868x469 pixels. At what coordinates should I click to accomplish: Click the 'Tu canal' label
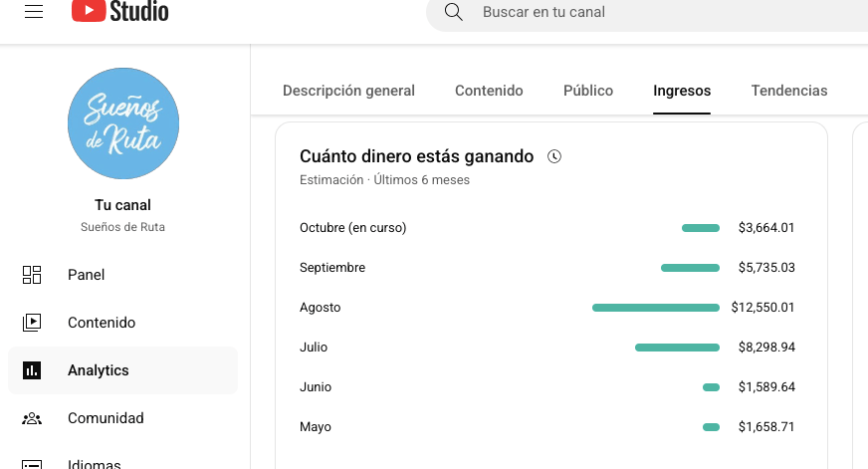click(x=122, y=205)
